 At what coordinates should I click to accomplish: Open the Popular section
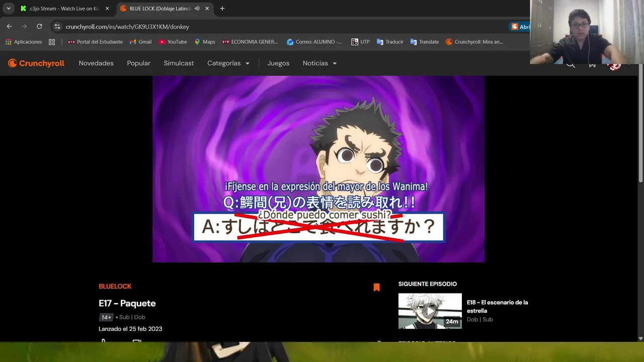click(139, 63)
